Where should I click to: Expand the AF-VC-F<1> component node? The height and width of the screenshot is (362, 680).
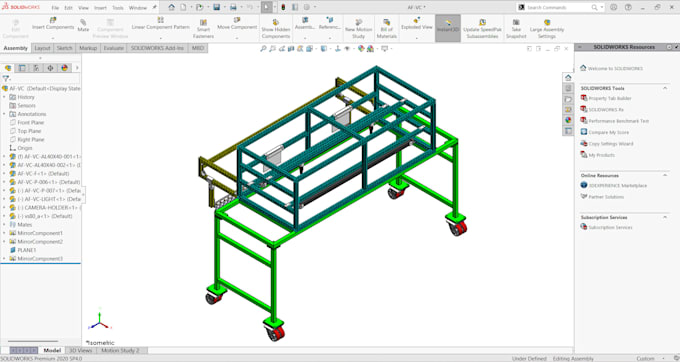pyautogui.click(x=4, y=173)
